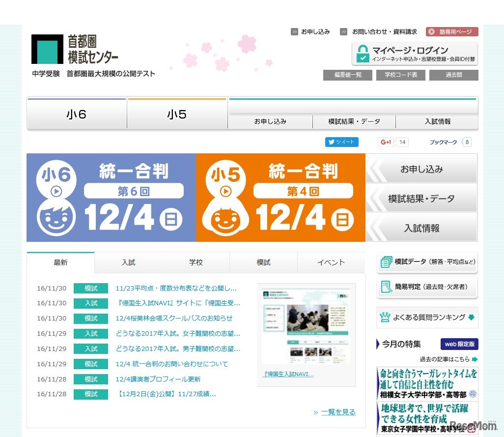The image size is (504, 437).
Task: Open the 小5 統一合判 第4回 banner
Action: pyautogui.click(x=280, y=198)
